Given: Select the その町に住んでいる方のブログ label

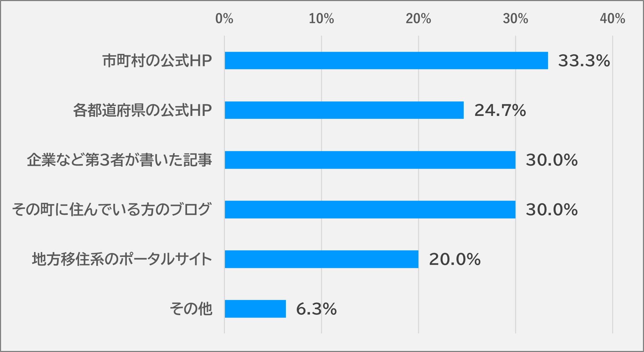Looking at the screenshot, I should coord(112,209).
